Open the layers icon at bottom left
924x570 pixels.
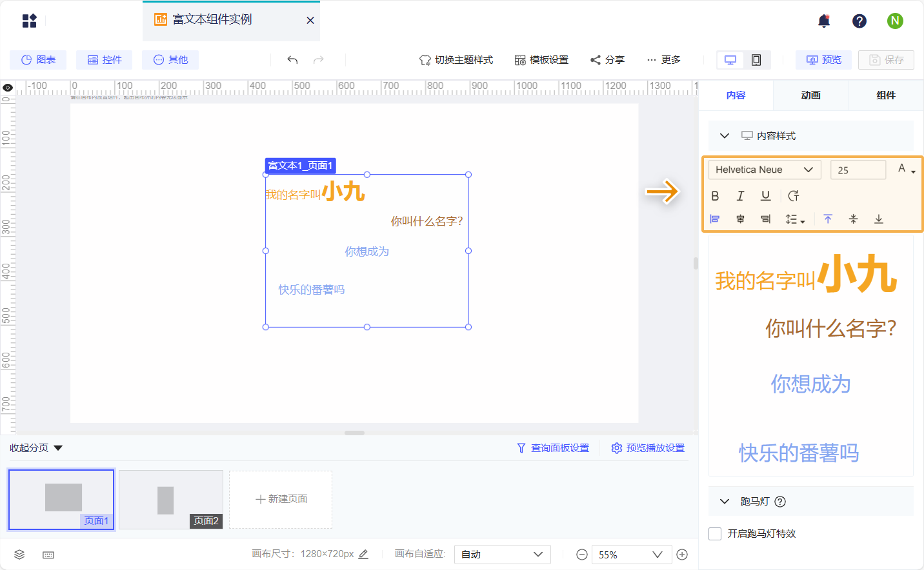click(x=19, y=554)
